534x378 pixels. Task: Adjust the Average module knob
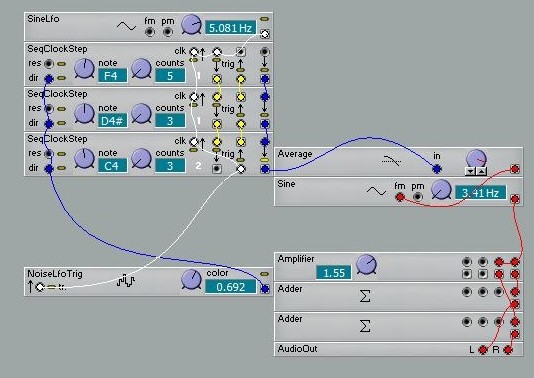(476, 159)
